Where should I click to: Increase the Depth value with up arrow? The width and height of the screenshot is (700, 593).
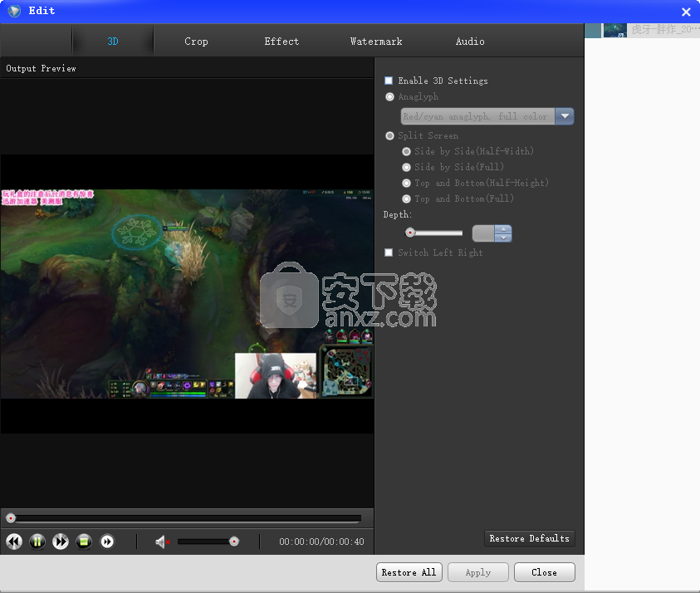tap(503, 229)
